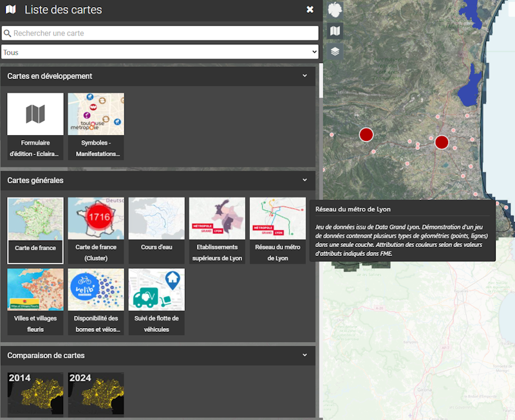Image resolution: width=515 pixels, height=420 pixels.
Task: Collapse the Cartes en développement section
Action: click(304, 76)
